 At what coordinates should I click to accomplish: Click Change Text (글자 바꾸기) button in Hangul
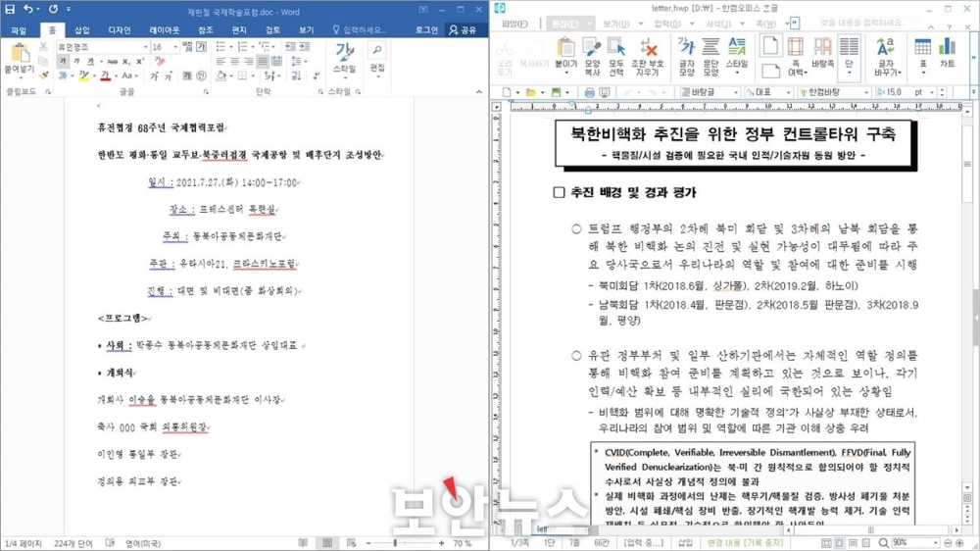[886, 56]
